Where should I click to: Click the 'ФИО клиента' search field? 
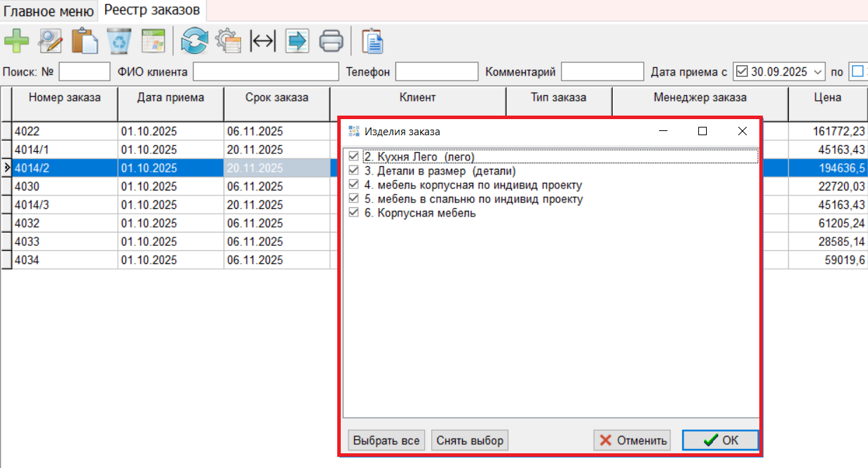pyautogui.click(x=266, y=71)
